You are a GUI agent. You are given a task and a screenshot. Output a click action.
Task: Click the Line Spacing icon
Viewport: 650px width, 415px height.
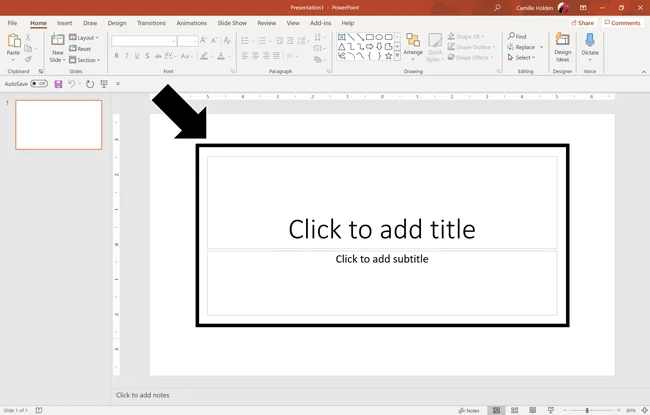(x=302, y=40)
